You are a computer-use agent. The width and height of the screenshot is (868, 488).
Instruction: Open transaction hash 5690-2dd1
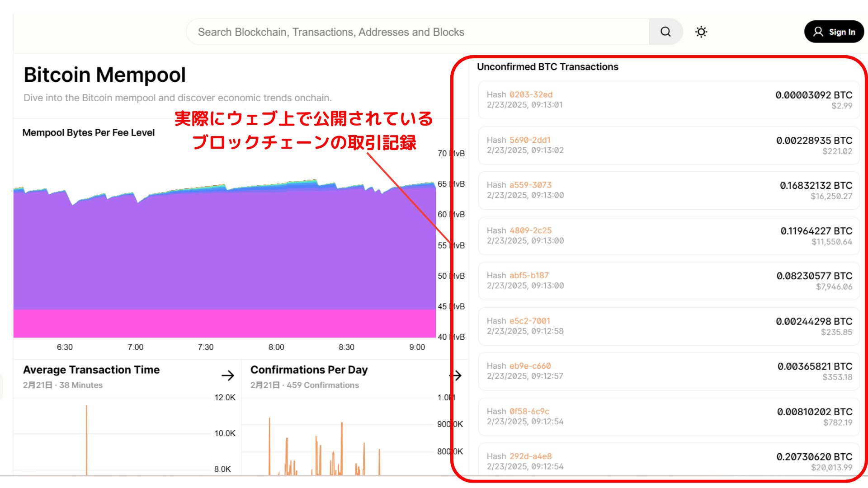[x=530, y=140]
